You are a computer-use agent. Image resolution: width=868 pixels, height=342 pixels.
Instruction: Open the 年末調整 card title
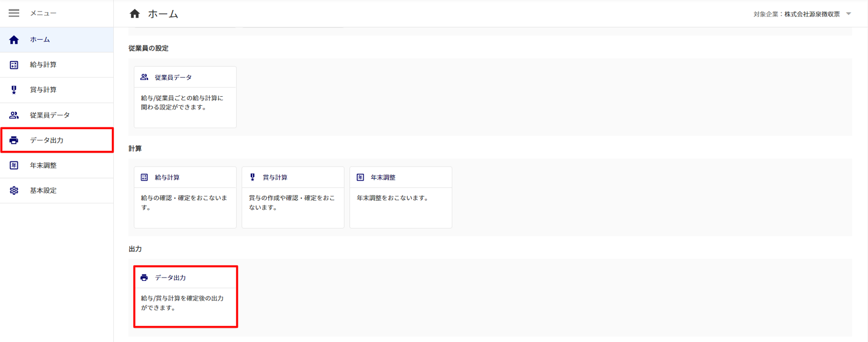(x=383, y=178)
